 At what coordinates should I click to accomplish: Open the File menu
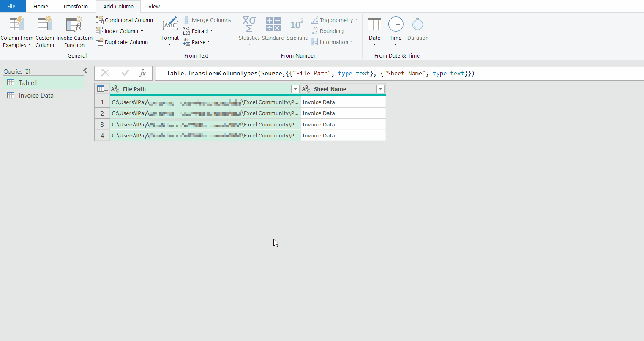[11, 6]
